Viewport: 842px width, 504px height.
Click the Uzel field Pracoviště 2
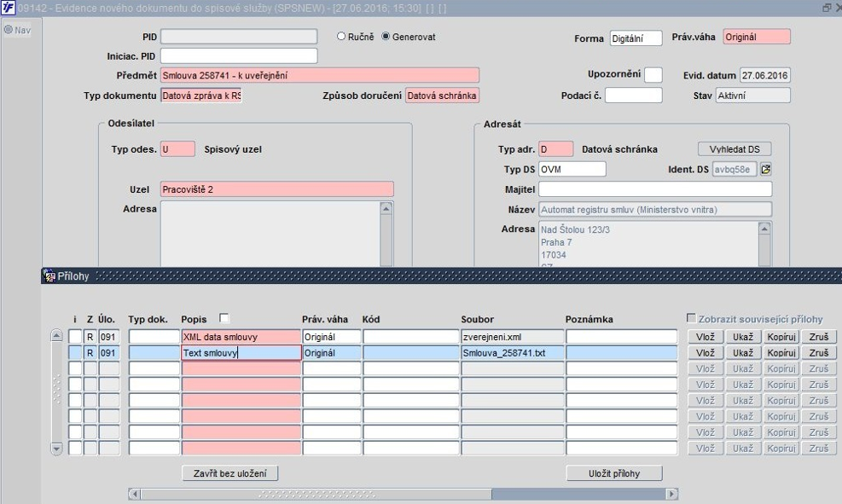(277, 189)
